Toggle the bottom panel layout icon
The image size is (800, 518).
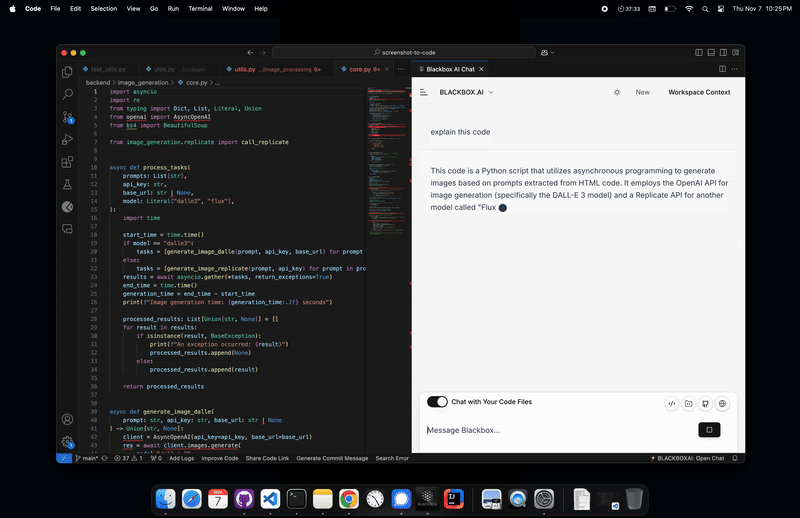pyautogui.click(x=711, y=53)
